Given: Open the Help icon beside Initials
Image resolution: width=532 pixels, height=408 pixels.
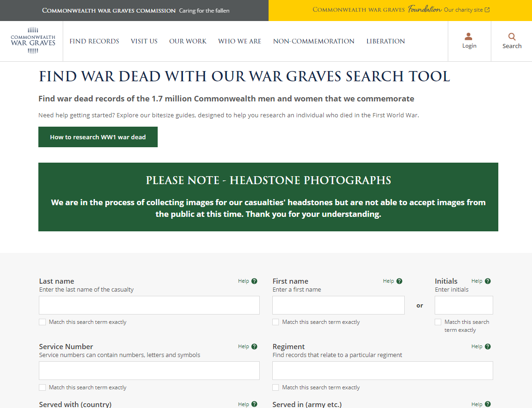Looking at the screenshot, I should tap(488, 281).
